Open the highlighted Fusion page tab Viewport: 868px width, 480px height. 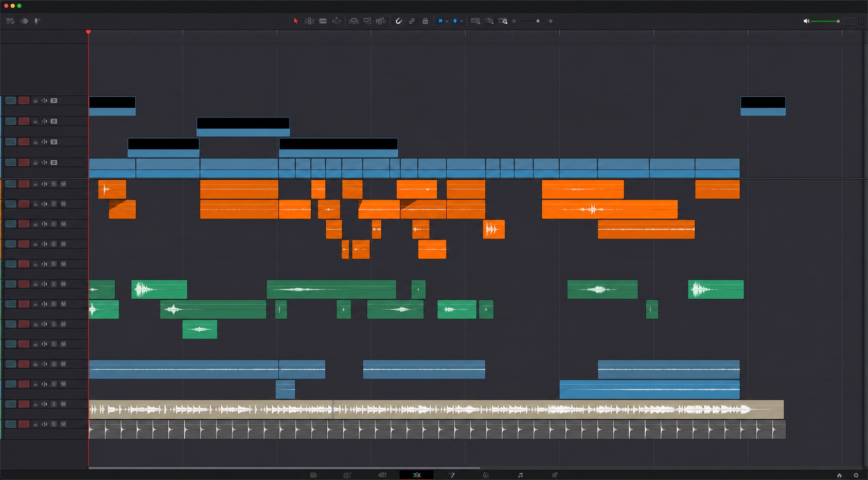417,475
